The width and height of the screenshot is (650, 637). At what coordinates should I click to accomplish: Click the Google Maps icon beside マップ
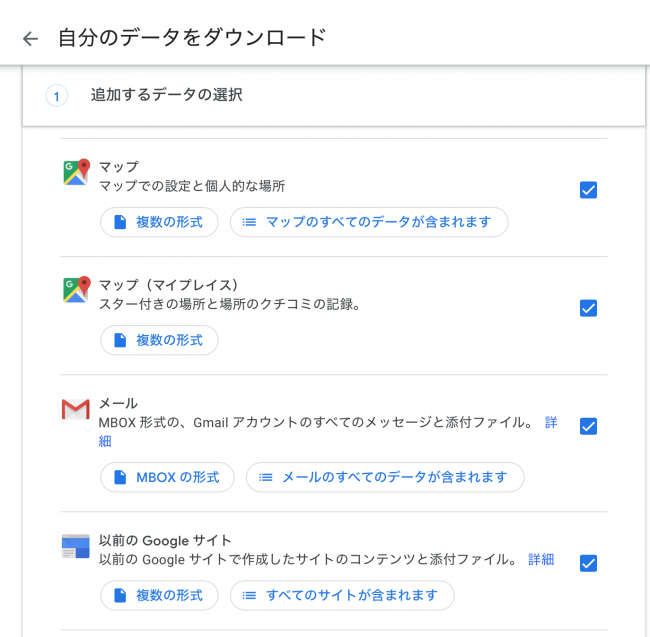tap(76, 172)
